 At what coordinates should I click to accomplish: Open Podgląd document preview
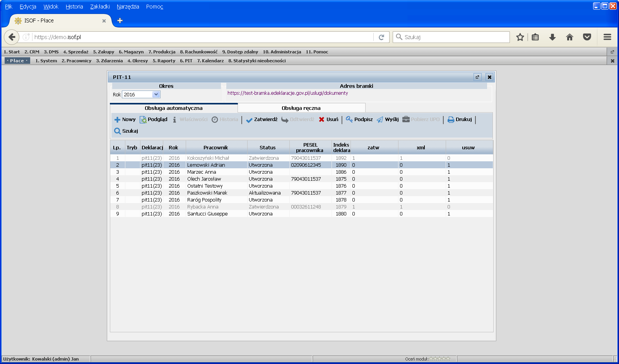point(154,120)
